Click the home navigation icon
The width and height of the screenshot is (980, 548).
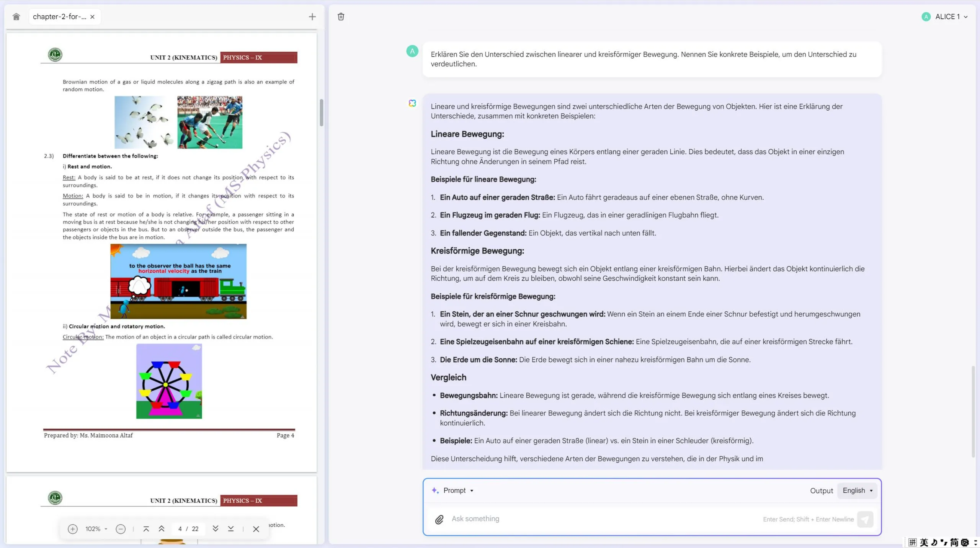17,16
